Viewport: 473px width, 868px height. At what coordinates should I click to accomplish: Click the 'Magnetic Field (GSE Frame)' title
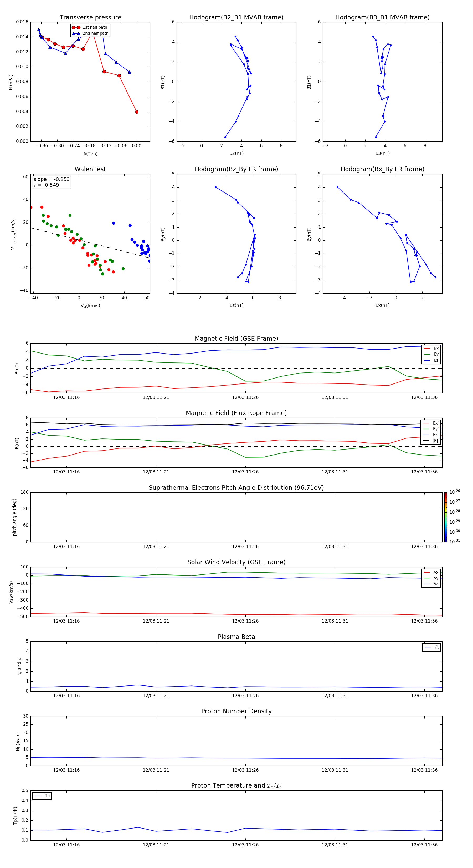(x=236, y=339)
